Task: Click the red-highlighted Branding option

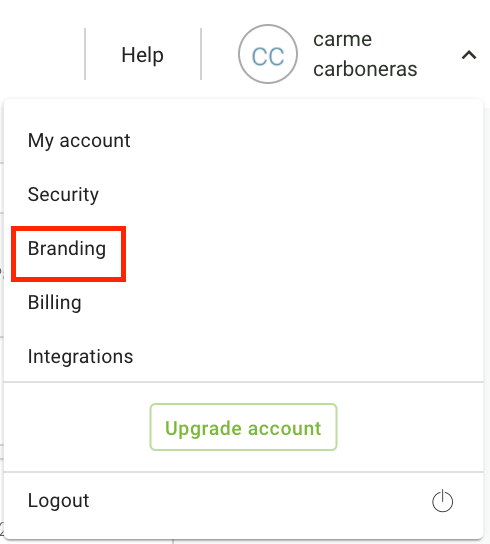Action: pyautogui.click(x=68, y=254)
